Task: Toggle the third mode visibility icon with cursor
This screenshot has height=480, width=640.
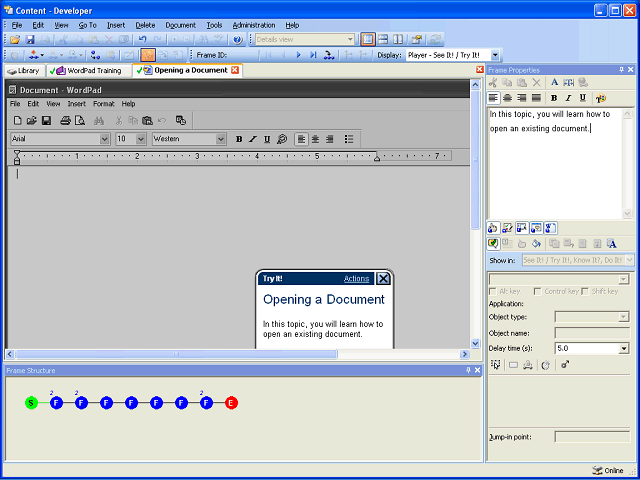Action: click(x=522, y=228)
